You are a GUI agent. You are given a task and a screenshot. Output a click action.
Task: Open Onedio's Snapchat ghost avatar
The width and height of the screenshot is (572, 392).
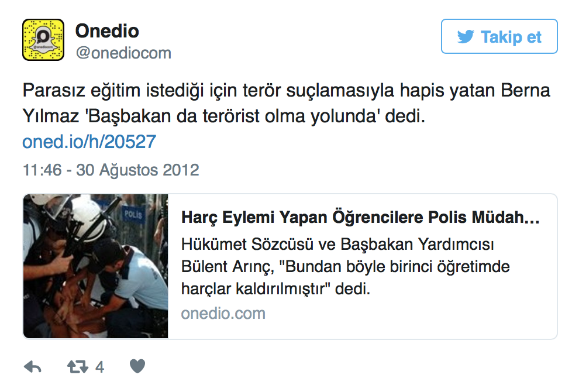pyautogui.click(x=43, y=40)
